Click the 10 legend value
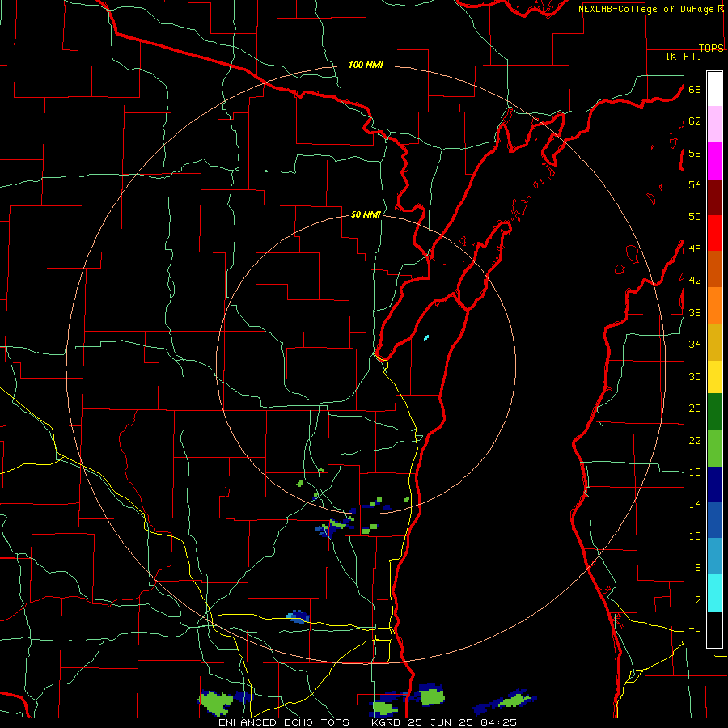The image size is (728, 728). coord(695,535)
